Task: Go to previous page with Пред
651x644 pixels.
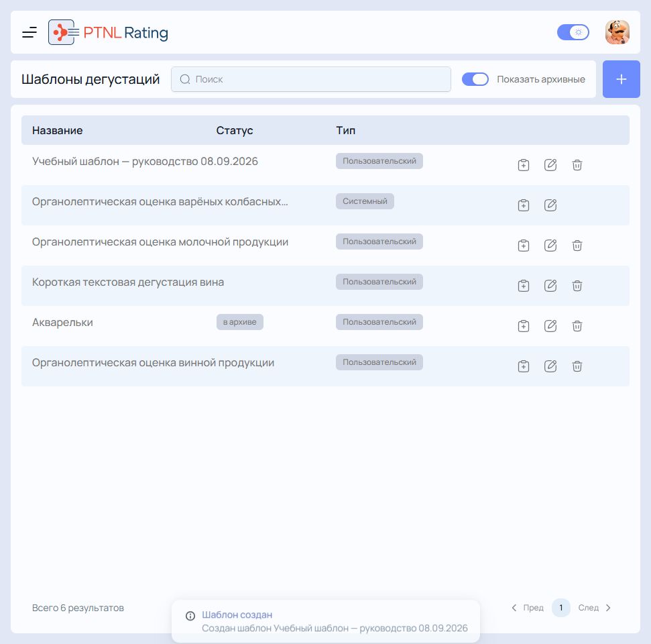Action: [x=528, y=608]
